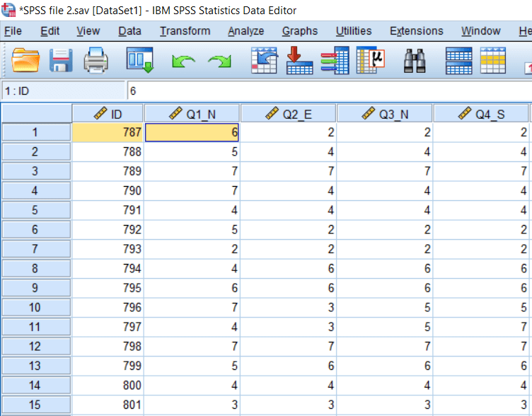Select row header 5
532x416 pixels.
36,210
